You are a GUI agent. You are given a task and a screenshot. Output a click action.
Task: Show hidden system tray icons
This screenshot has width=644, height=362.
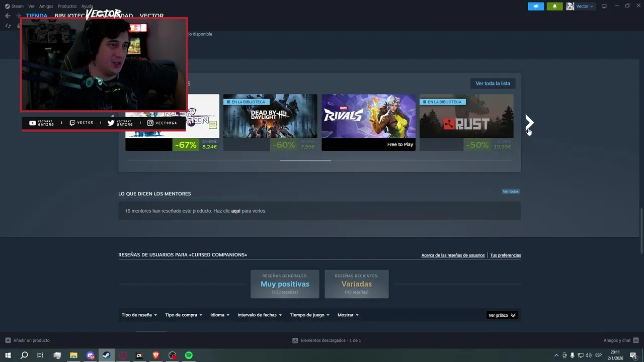pos(556,355)
